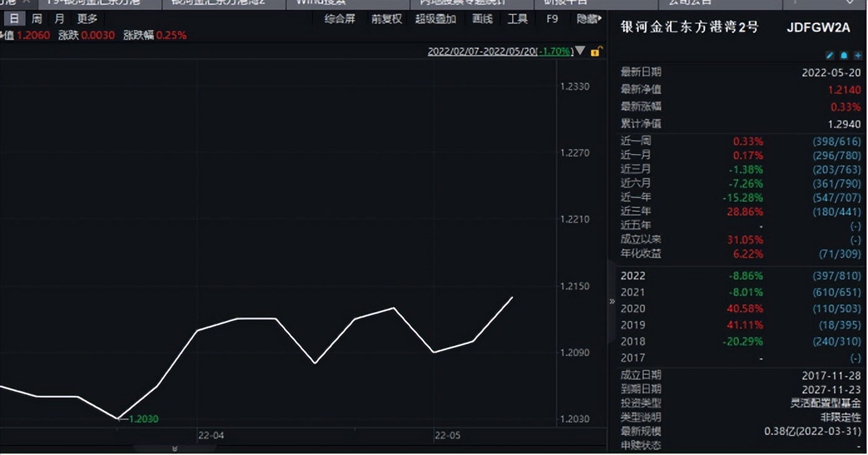Viewport: 868px width, 455px height.
Task: Click the bell alert icon in fund panel
Action: [844, 55]
